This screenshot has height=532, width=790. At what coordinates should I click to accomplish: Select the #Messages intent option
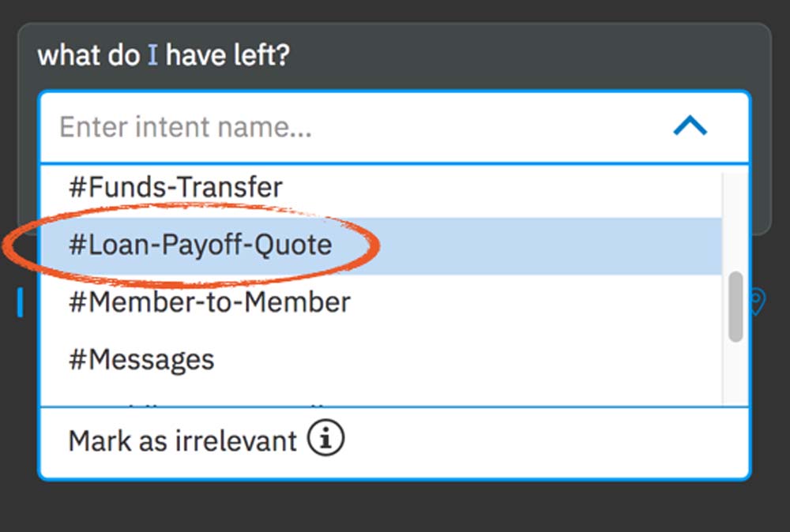click(x=141, y=360)
